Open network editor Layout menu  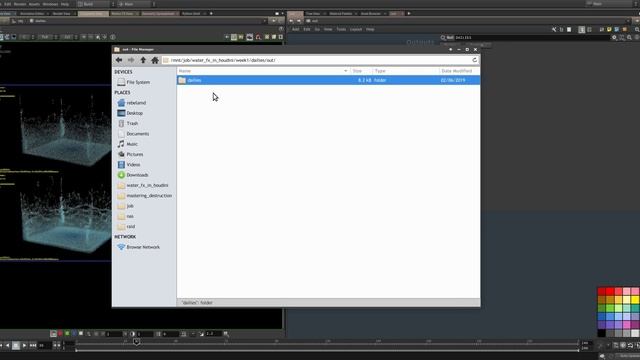tap(356, 29)
